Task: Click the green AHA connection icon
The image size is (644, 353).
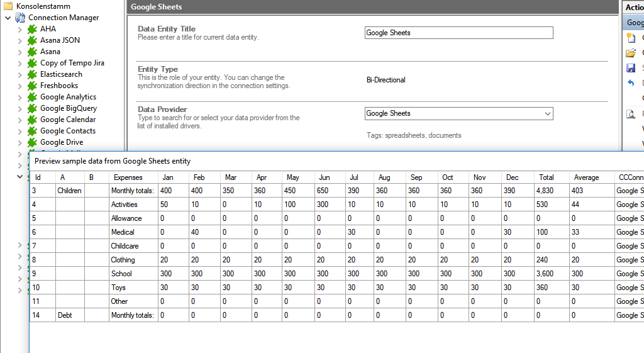Action: pos(32,29)
